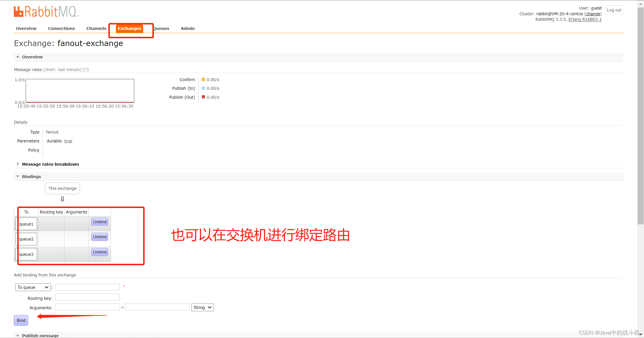Open the Erlang R16B03-1 link
This screenshot has width=644, height=338.
(585, 19)
